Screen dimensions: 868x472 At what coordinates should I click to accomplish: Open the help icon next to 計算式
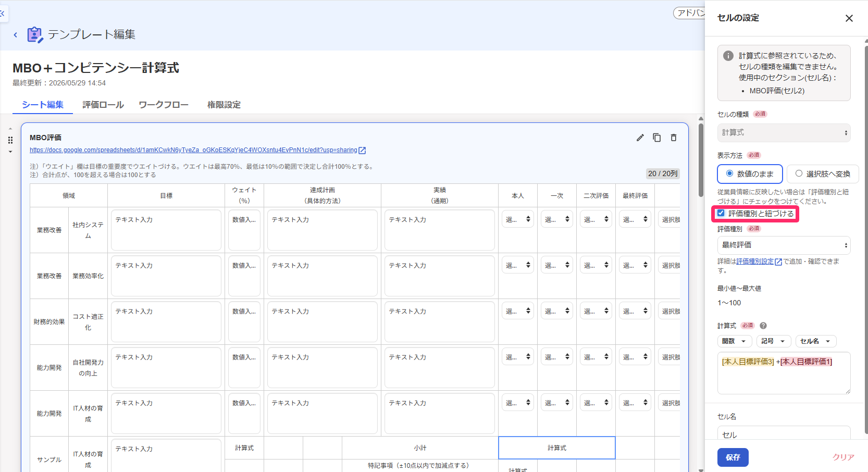[x=763, y=326]
